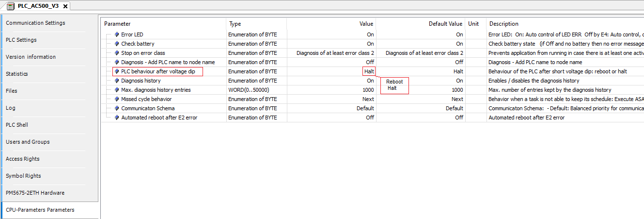Click 'Enables / disables the diagnosis history' description

click(534, 81)
